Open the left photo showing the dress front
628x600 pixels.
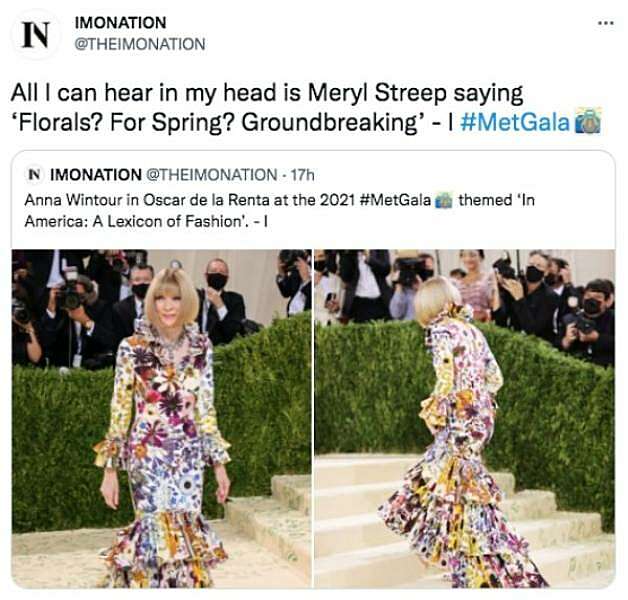click(160, 418)
